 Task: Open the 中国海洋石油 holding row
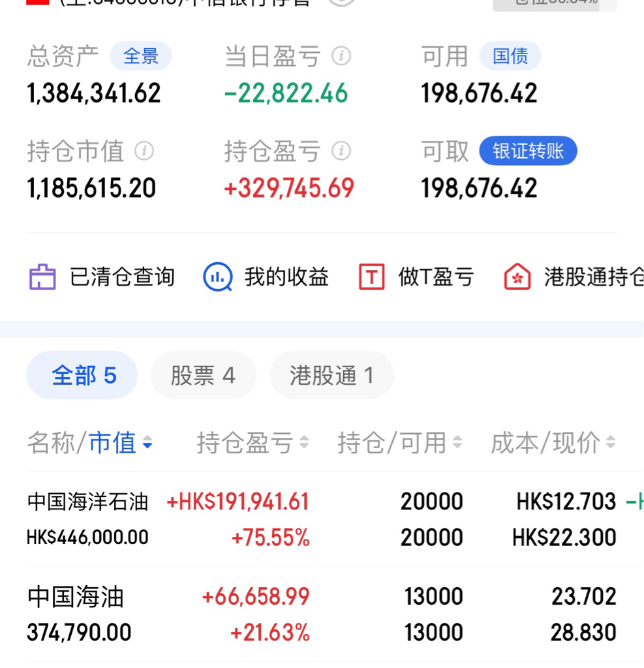pyautogui.click(x=322, y=519)
